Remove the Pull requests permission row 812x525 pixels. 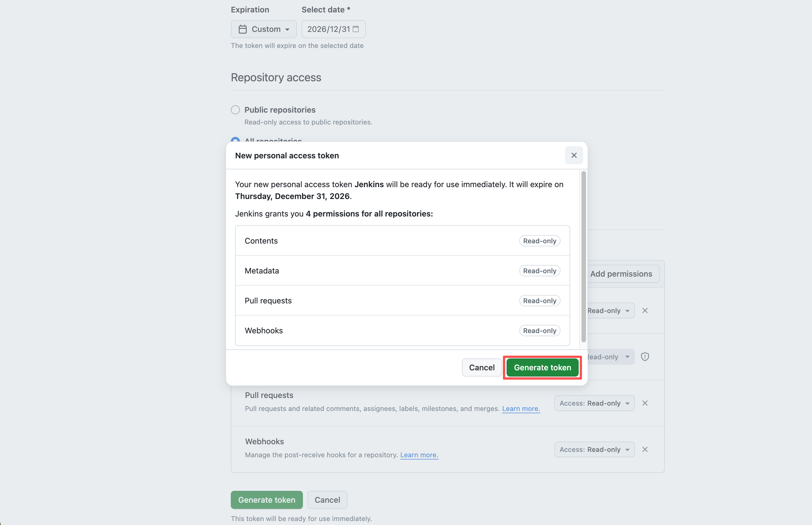[x=645, y=403]
